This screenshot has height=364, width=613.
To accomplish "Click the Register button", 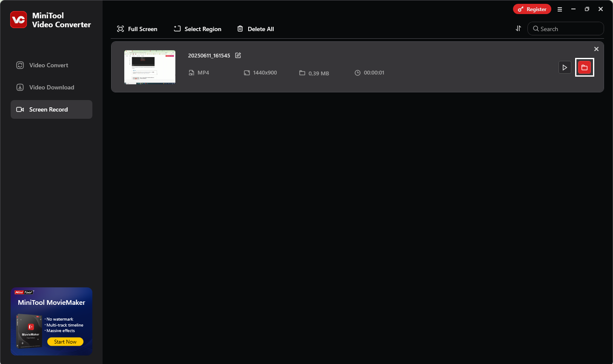I will (x=532, y=9).
